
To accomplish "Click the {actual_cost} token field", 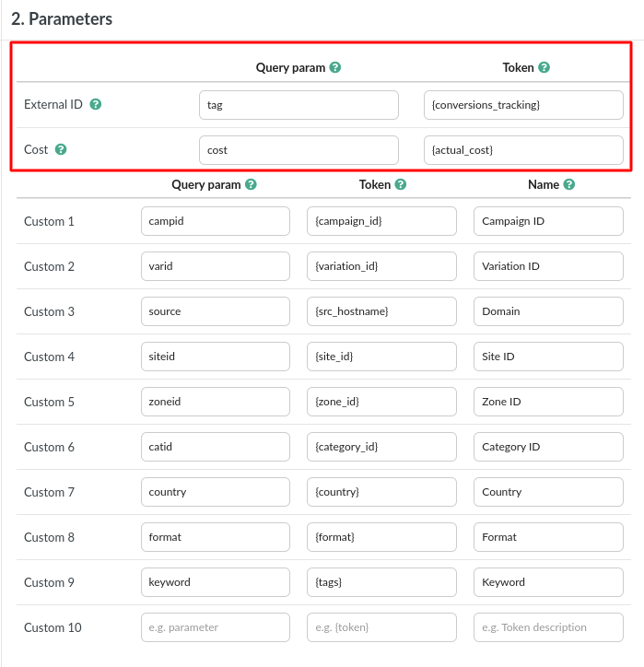I will point(523,150).
